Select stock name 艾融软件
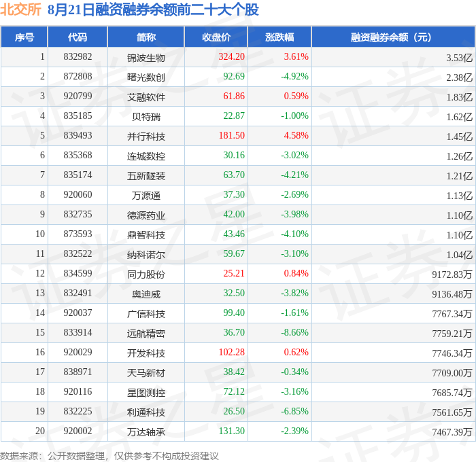Viewport: 476px width, 462px height. click(x=146, y=97)
